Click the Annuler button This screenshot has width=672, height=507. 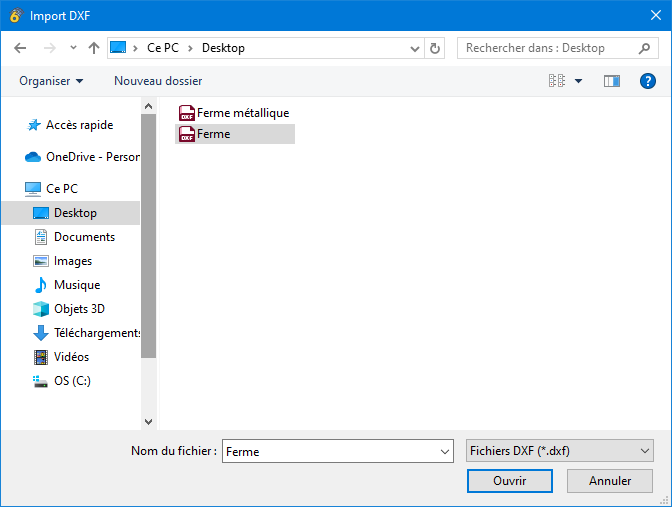point(610,481)
